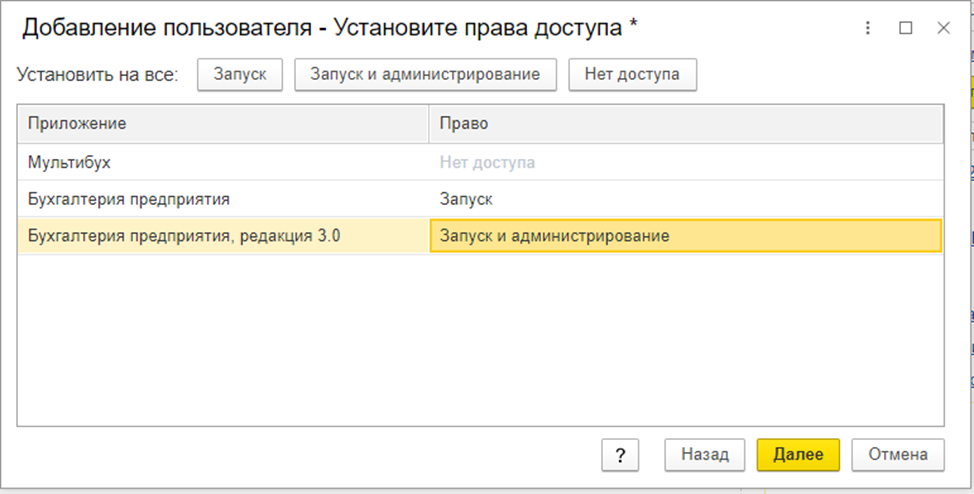Screen dimensions: 974x494
Task: Maximize the Добавление пользователя dialog
Action: pyautogui.click(x=906, y=28)
